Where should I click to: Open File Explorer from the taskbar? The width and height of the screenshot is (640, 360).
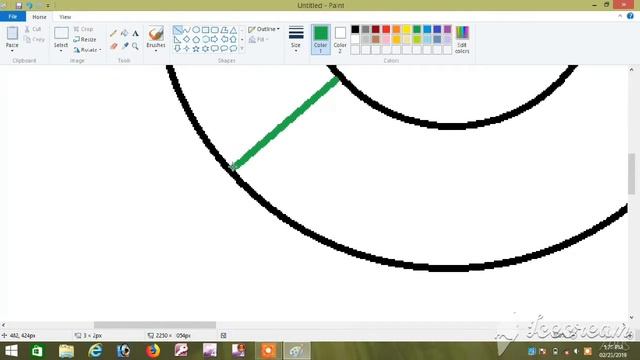coord(66,351)
